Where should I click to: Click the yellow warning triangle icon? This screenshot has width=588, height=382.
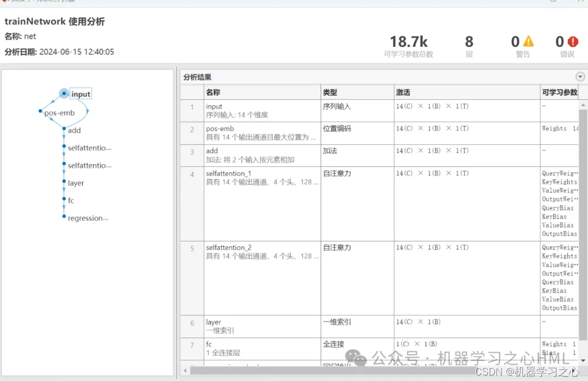[528, 41]
